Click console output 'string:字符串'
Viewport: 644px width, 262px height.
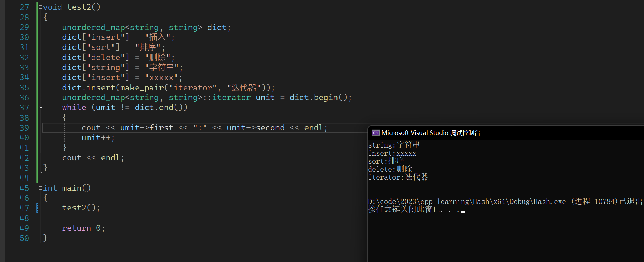(x=394, y=145)
